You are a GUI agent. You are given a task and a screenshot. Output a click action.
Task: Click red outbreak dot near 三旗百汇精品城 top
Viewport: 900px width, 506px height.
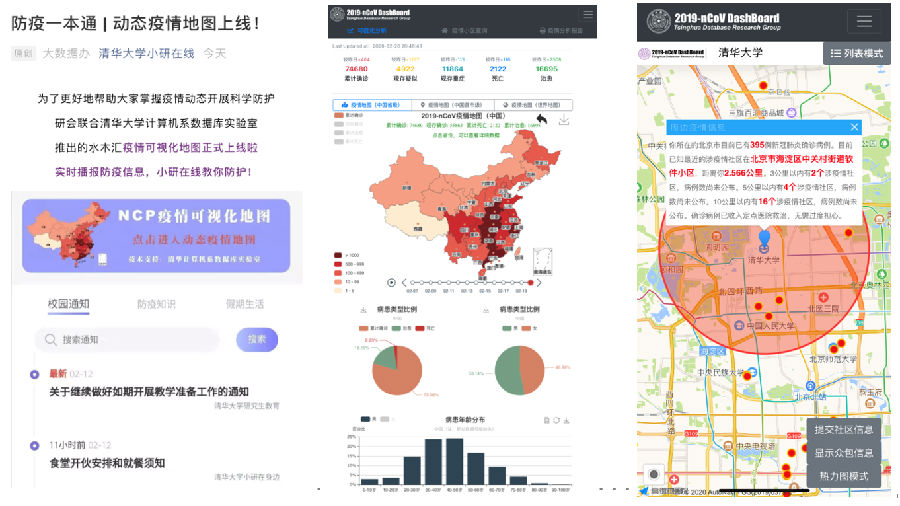point(763,85)
